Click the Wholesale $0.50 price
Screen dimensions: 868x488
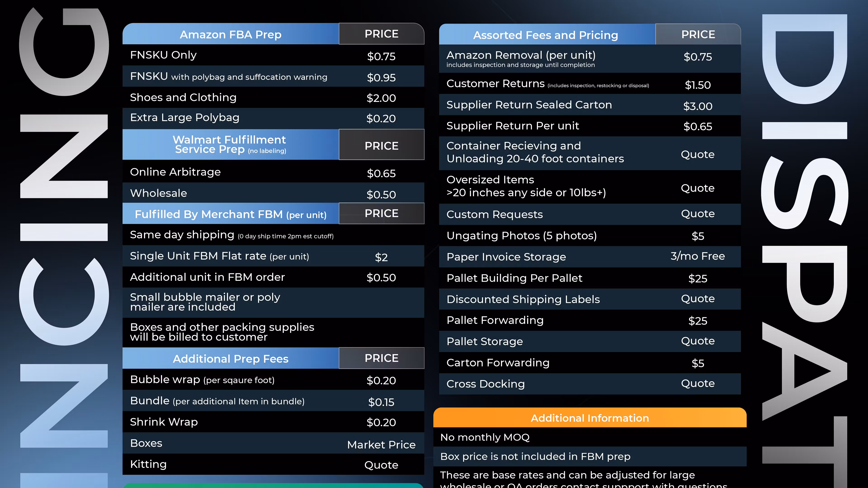click(381, 194)
